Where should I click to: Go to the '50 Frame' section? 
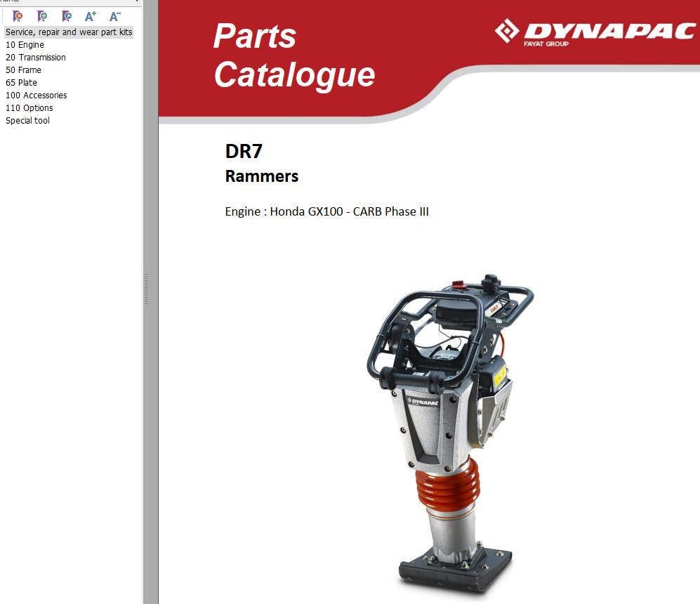tap(23, 70)
